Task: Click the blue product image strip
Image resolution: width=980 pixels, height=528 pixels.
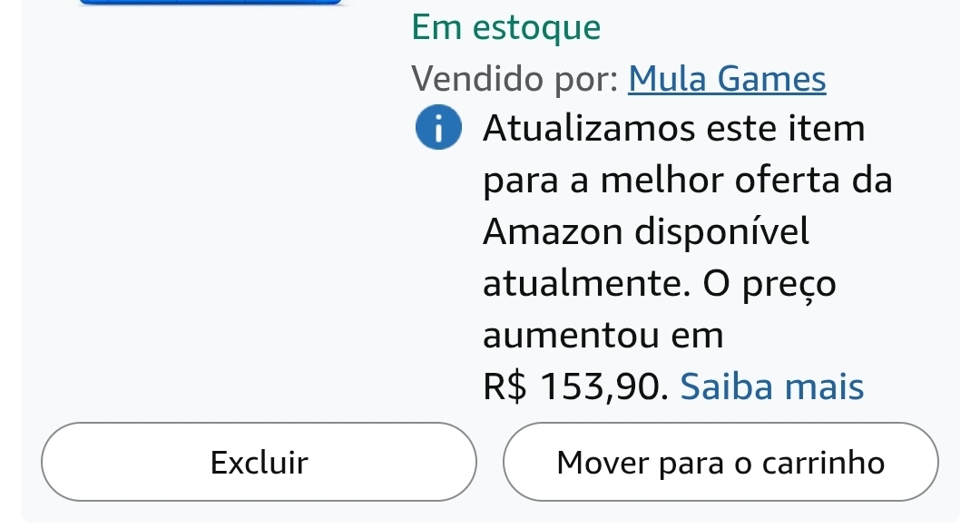Action: pyautogui.click(x=211, y=3)
